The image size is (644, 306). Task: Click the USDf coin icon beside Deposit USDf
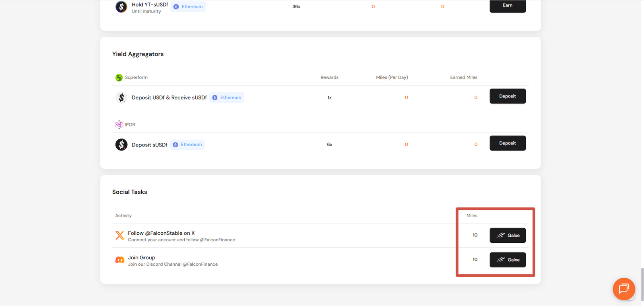pyautogui.click(x=121, y=97)
